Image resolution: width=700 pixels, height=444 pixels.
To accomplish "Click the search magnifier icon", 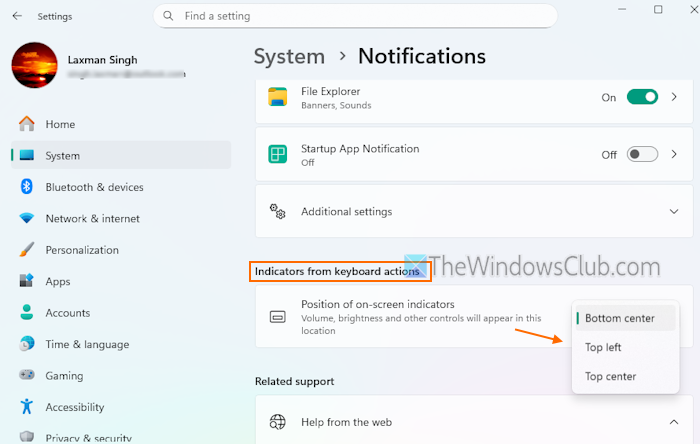I will click(x=168, y=16).
